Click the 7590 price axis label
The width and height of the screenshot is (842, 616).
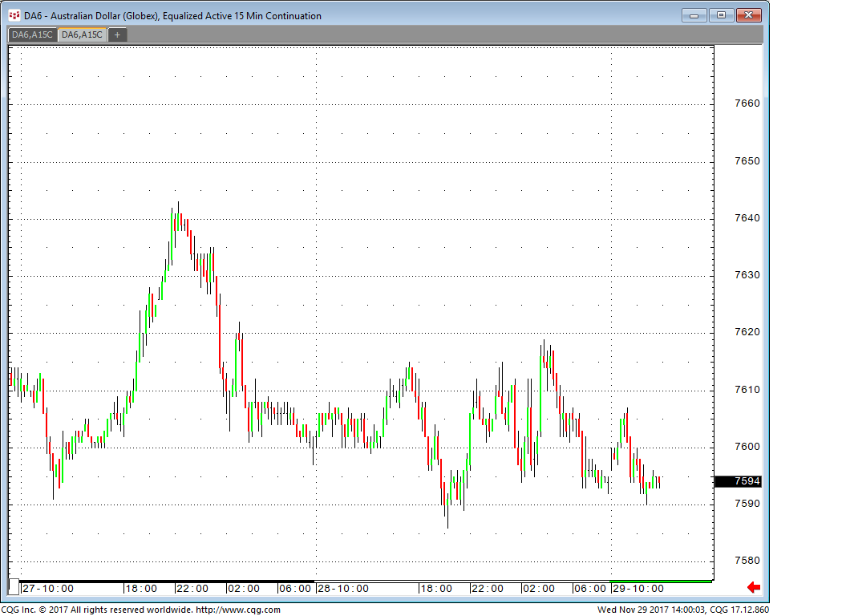tap(747, 503)
